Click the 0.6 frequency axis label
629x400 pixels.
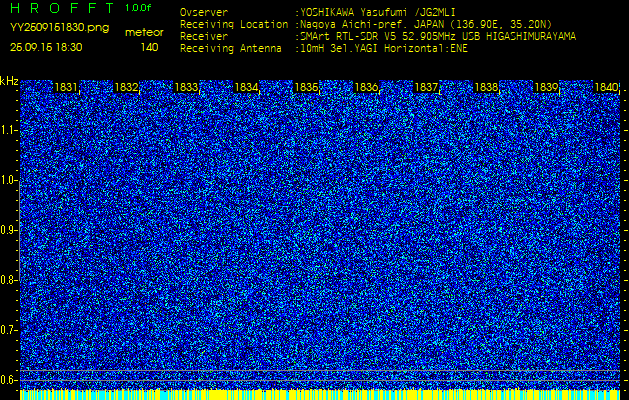point(8,380)
